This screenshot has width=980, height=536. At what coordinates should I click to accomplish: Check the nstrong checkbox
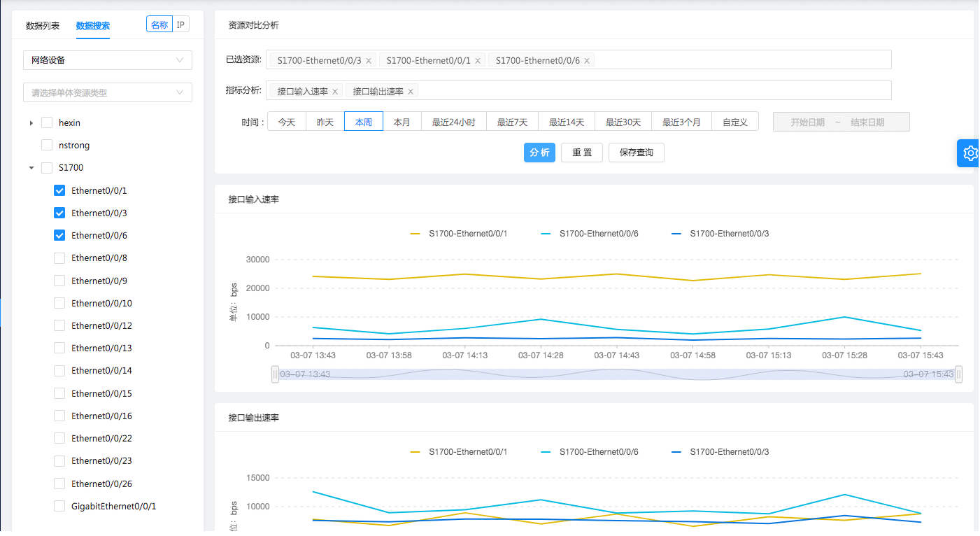click(47, 146)
